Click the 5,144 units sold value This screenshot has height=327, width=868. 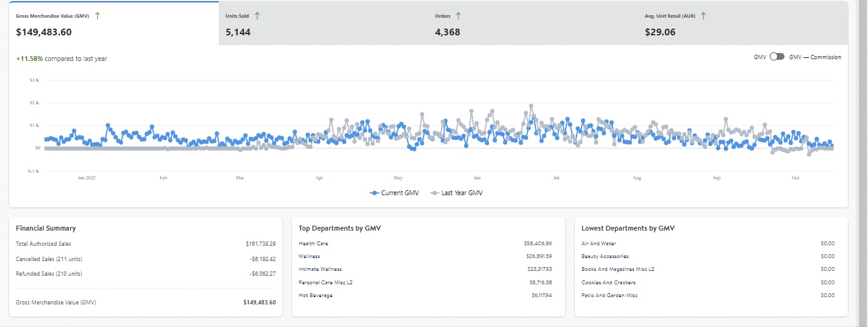(238, 32)
